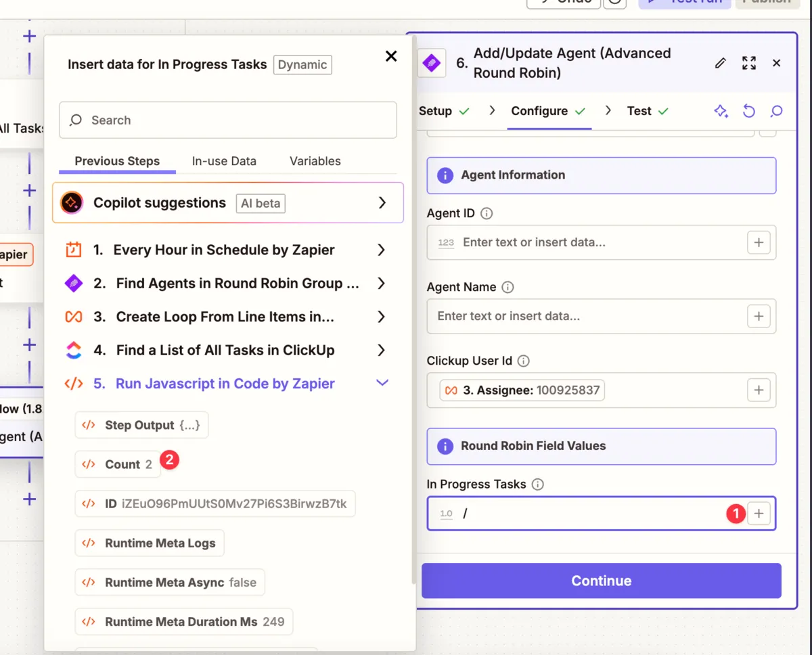Click the search magnifier icon in step panel
Screen dimensions: 812x655
(x=776, y=111)
